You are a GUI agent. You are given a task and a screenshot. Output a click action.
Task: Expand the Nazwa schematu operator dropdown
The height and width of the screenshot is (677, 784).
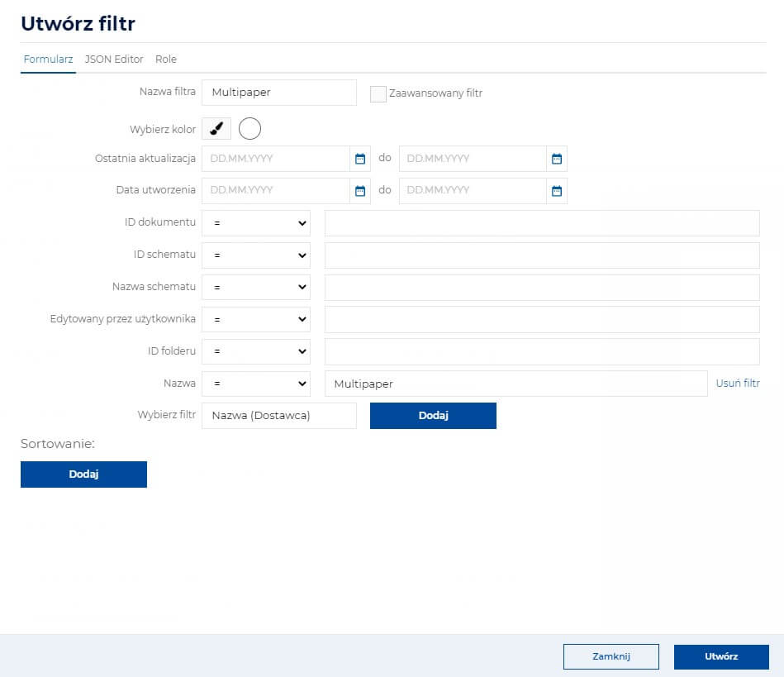pyautogui.click(x=256, y=287)
